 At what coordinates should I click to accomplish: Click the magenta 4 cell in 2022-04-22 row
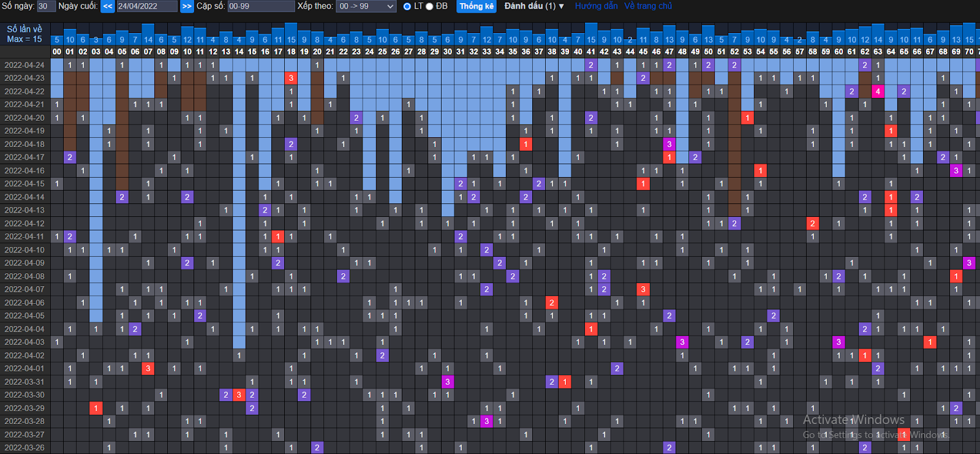[878, 91]
